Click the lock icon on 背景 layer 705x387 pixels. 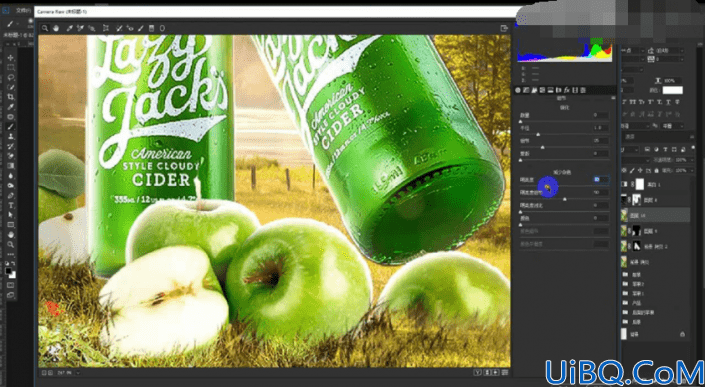point(683,334)
